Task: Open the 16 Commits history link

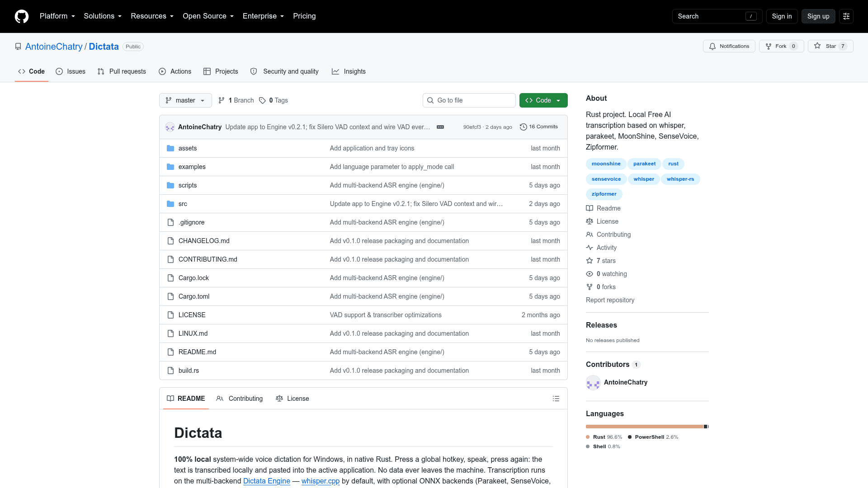Action: click(539, 127)
